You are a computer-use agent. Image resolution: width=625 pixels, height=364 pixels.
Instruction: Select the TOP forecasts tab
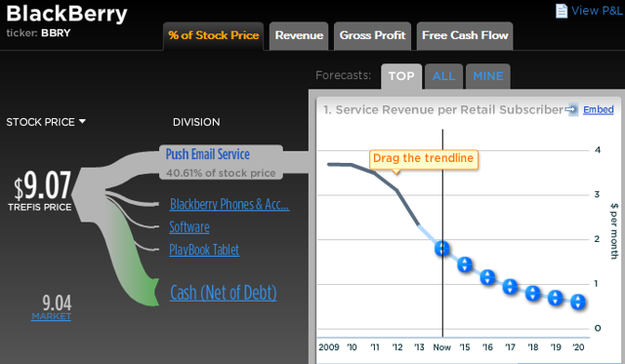[401, 76]
